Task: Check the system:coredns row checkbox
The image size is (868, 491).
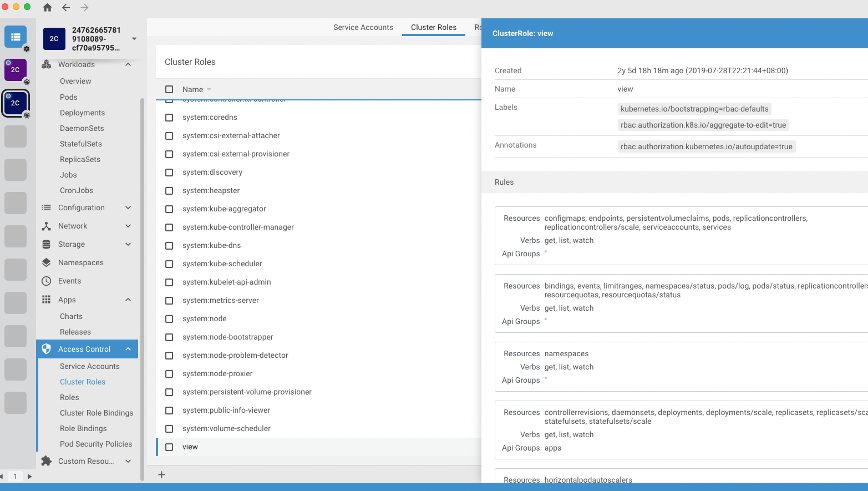Action: point(169,118)
